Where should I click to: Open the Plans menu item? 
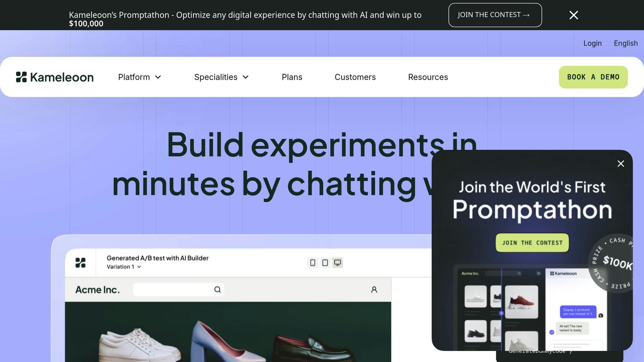tap(292, 77)
